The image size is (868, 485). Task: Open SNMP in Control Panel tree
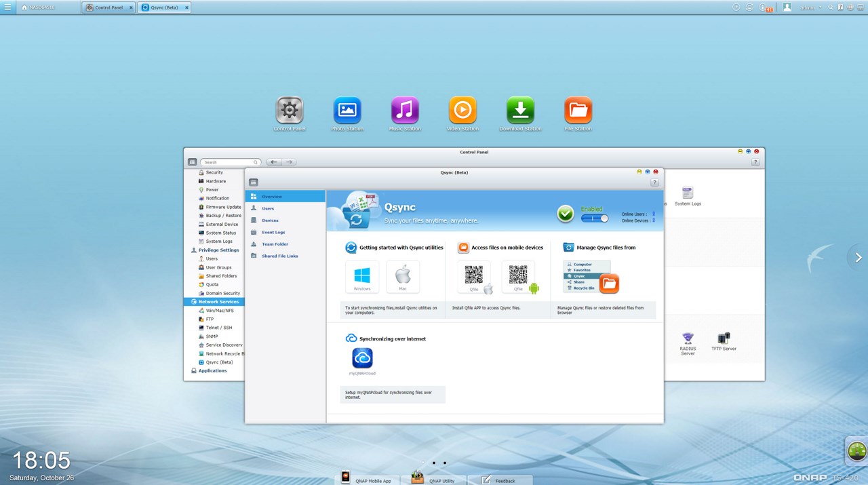[212, 336]
